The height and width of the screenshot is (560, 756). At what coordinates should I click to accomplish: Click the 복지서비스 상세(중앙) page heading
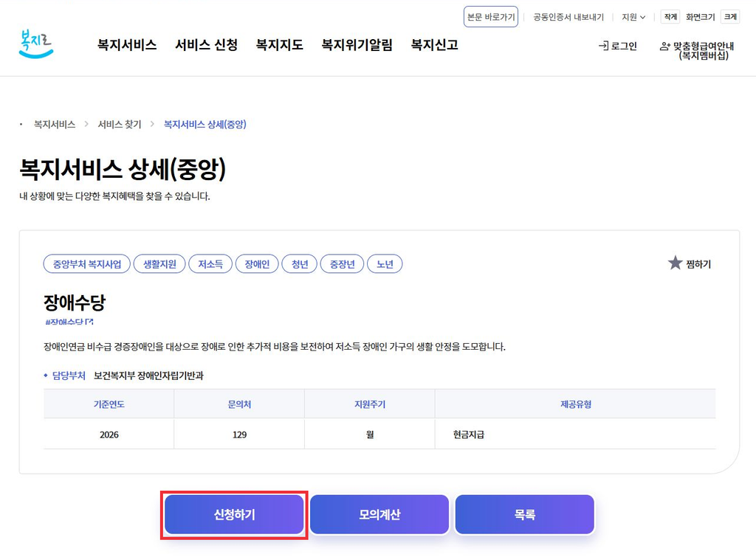click(x=123, y=169)
